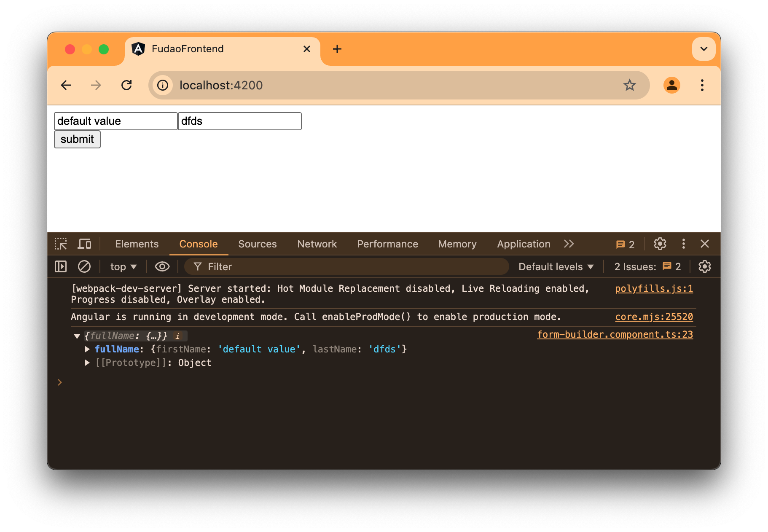Bookmark the page with the star icon
768x532 pixels.
[629, 85]
